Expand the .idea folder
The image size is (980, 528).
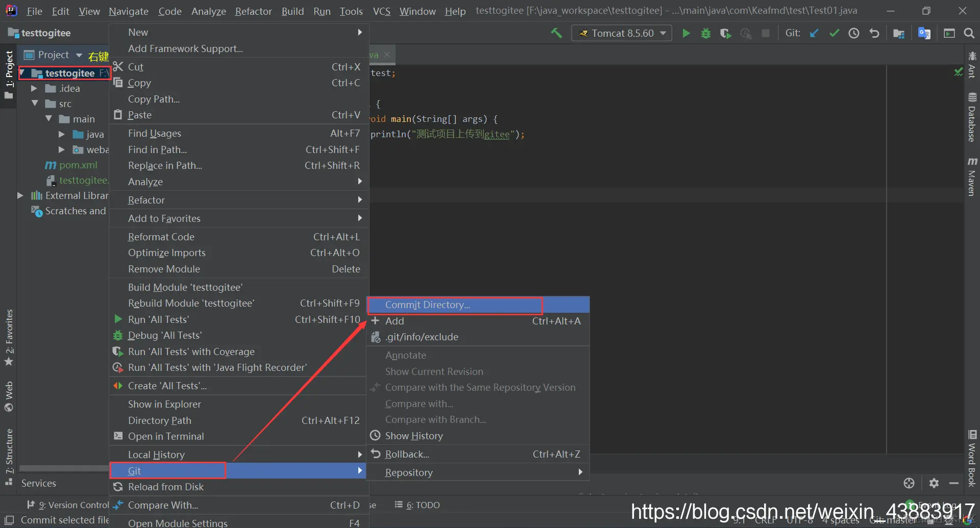point(34,88)
